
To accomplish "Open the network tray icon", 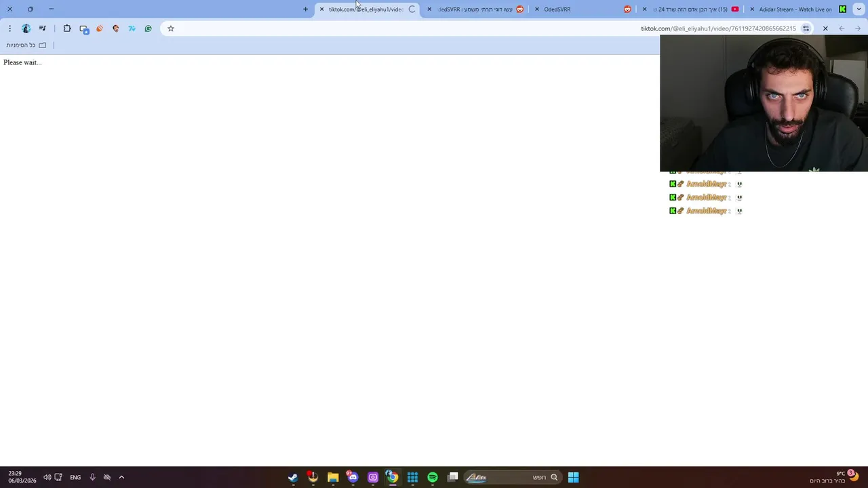I will click(58, 477).
